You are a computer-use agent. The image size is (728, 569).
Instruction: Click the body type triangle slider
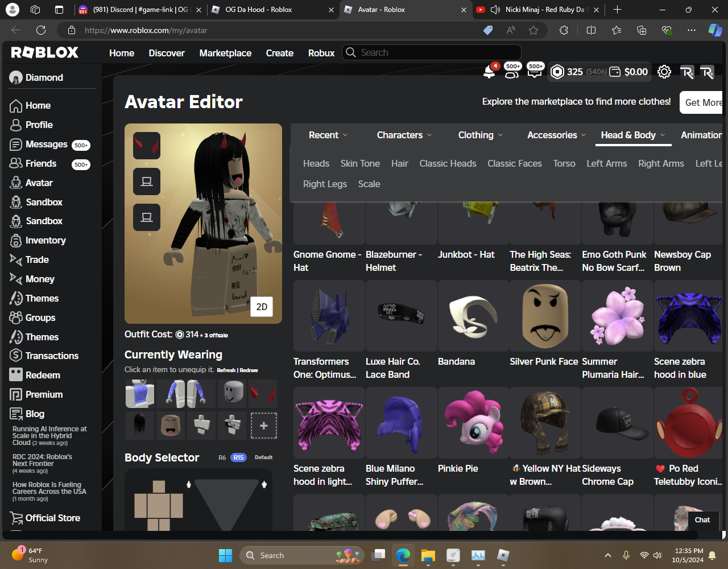click(x=227, y=504)
